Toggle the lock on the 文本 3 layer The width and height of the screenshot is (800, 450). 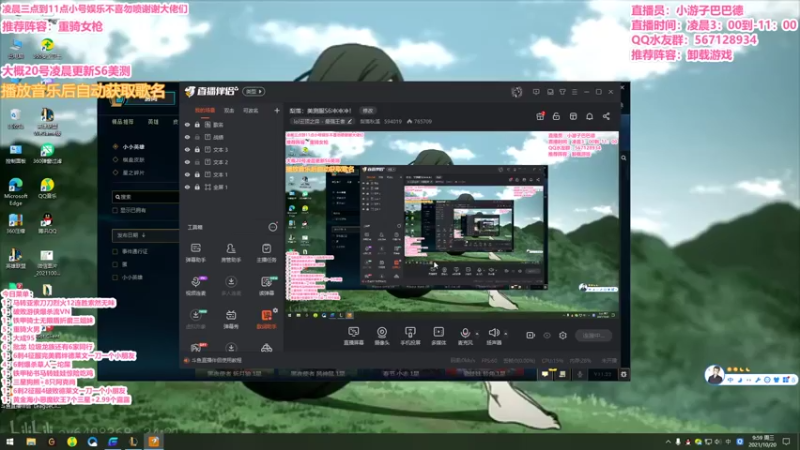(197, 149)
